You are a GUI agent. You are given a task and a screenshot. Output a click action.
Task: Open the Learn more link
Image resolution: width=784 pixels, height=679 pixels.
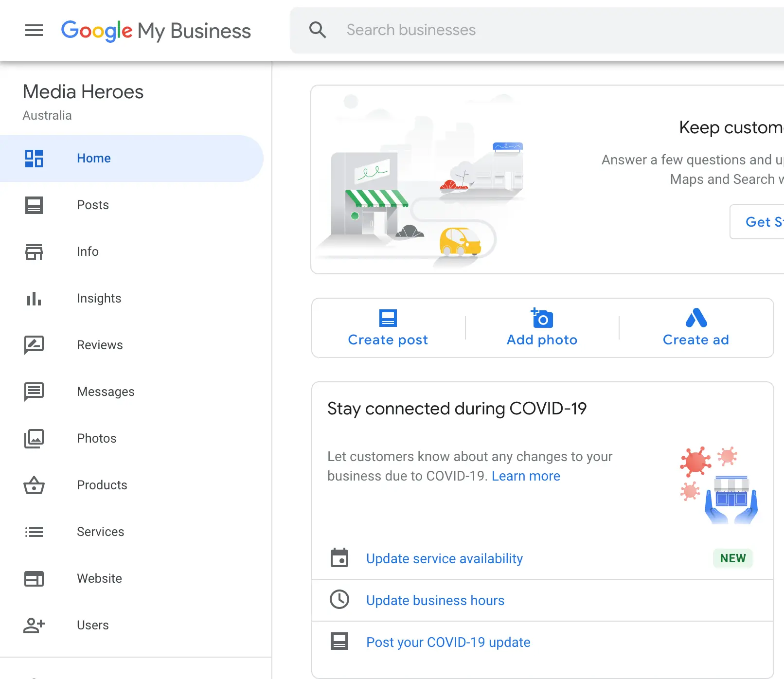coord(526,476)
